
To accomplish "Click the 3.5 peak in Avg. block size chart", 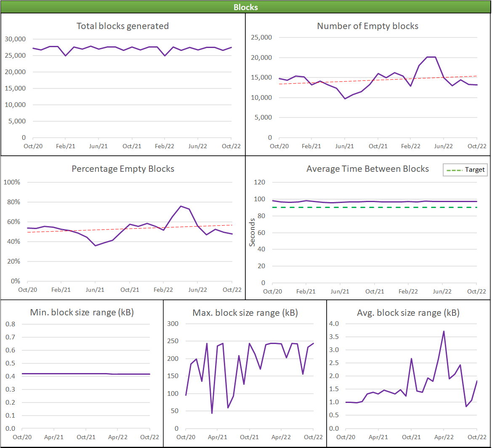I will click(x=444, y=331).
